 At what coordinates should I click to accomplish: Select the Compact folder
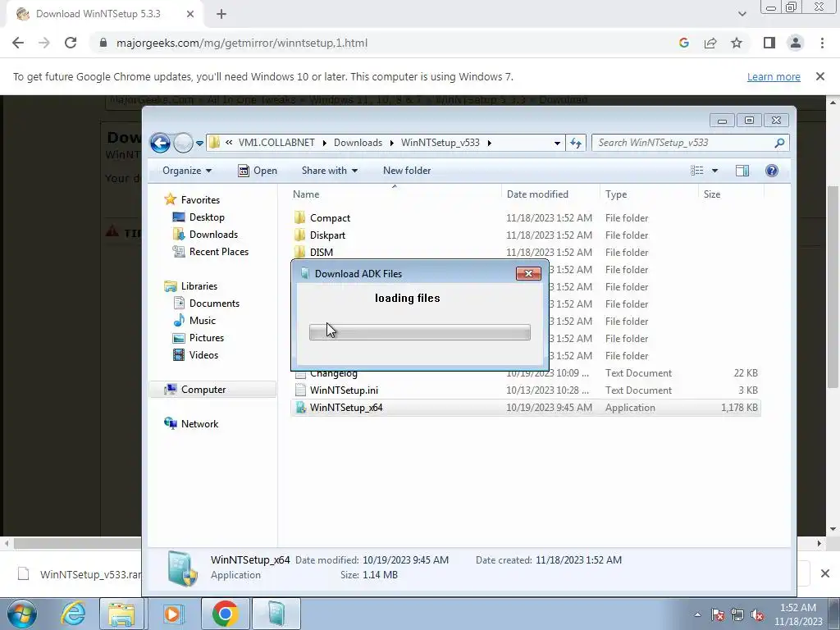[x=330, y=218]
